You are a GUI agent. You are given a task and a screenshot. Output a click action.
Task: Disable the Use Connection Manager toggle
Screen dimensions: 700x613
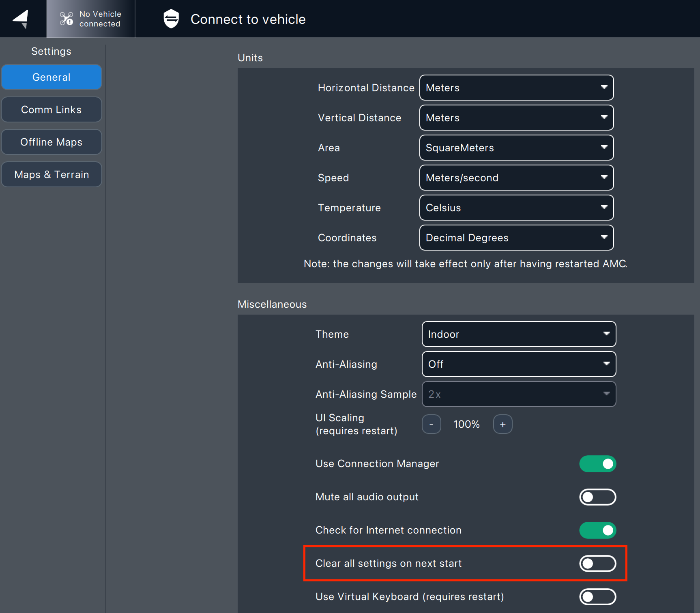point(597,464)
